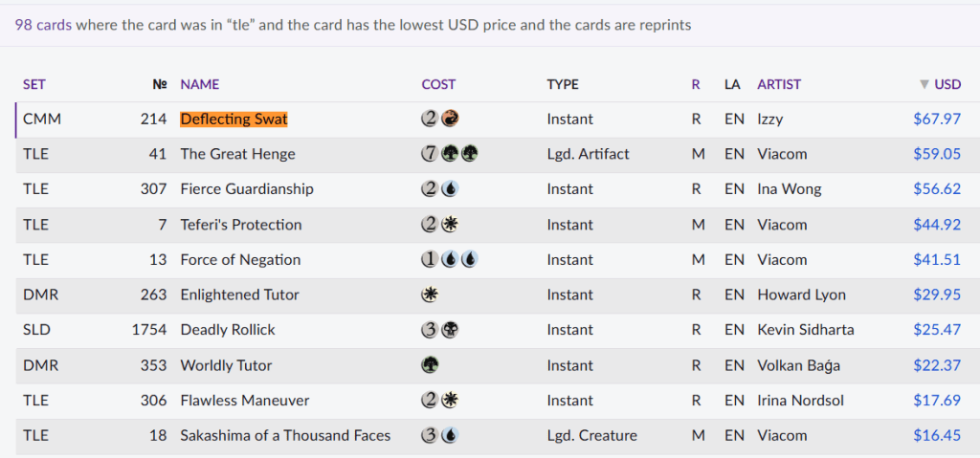This screenshot has width=980, height=458.
Task: Open the Deflecting Swat card link
Action: (234, 120)
